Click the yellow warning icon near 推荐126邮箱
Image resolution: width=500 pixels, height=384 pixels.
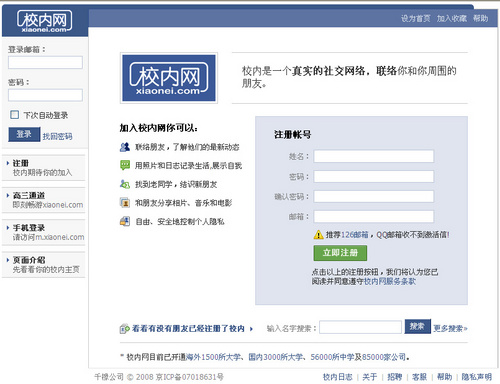318,235
